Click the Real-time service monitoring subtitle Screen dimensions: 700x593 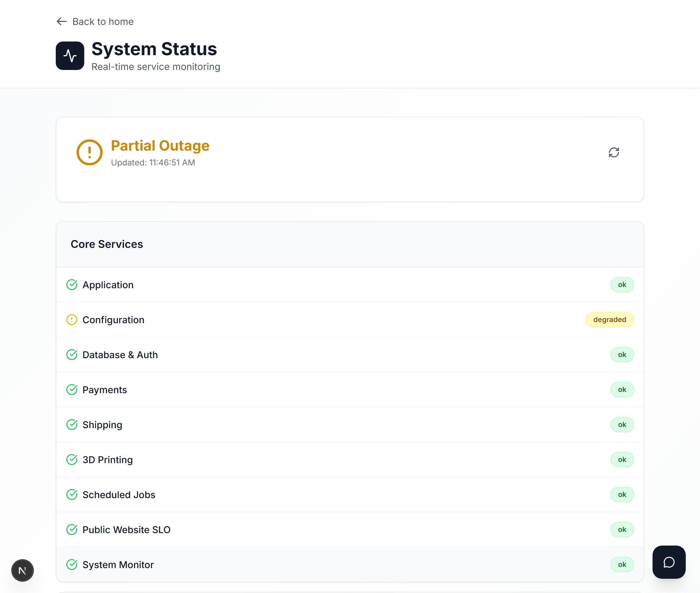pyautogui.click(x=156, y=67)
